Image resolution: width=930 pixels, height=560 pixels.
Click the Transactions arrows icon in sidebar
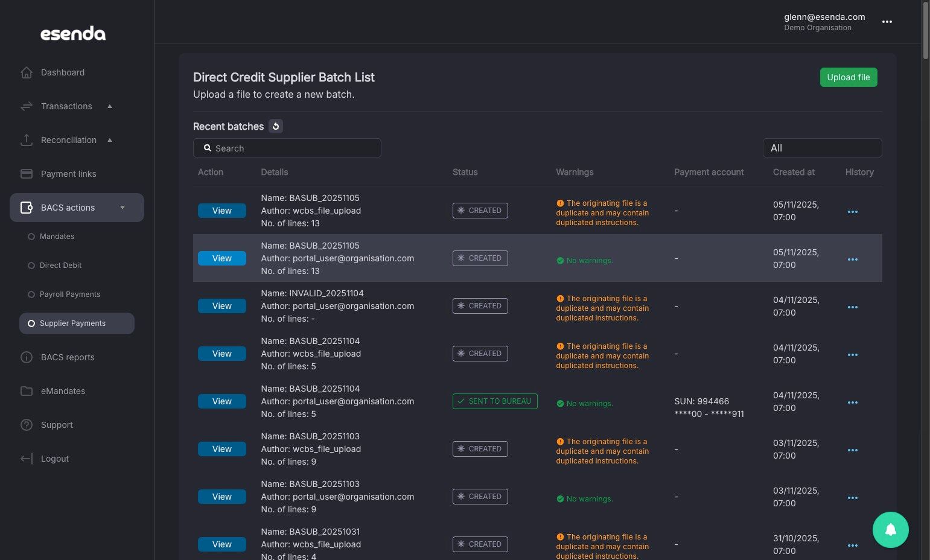(27, 106)
